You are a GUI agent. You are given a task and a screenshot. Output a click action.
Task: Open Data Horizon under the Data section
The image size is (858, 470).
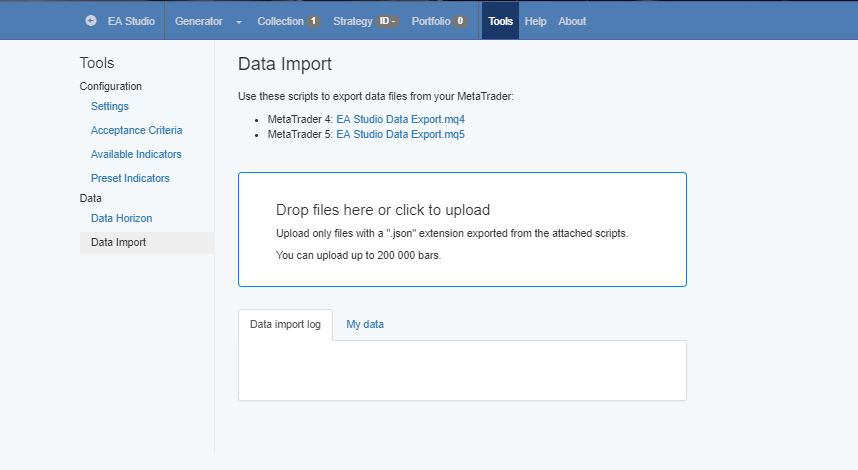[121, 218]
